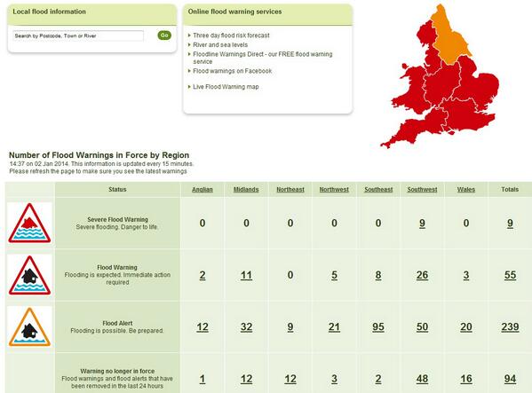Open Midlands flood alerts count 32

246,327
